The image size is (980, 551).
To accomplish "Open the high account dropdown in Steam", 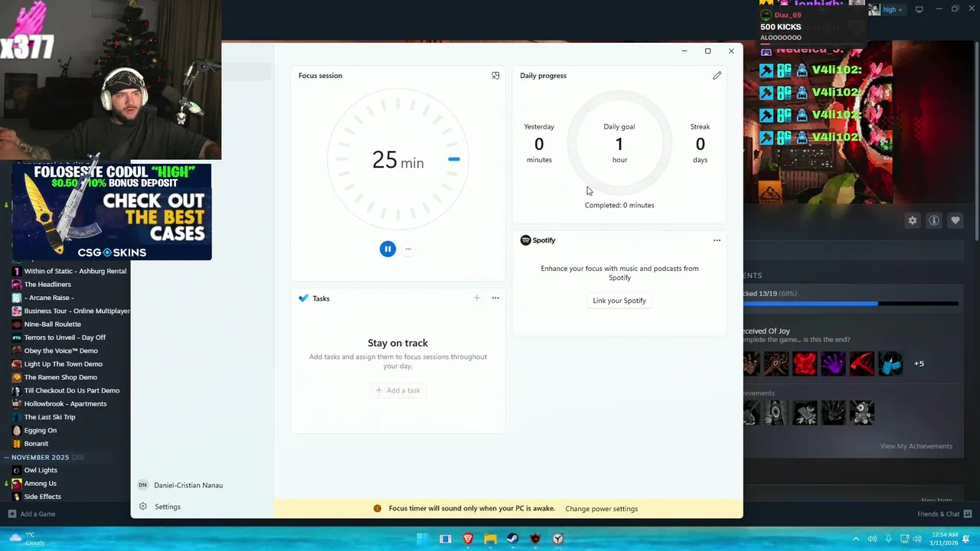I will click(888, 9).
